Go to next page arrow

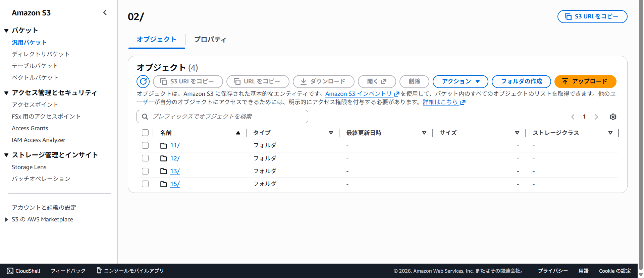click(x=596, y=117)
